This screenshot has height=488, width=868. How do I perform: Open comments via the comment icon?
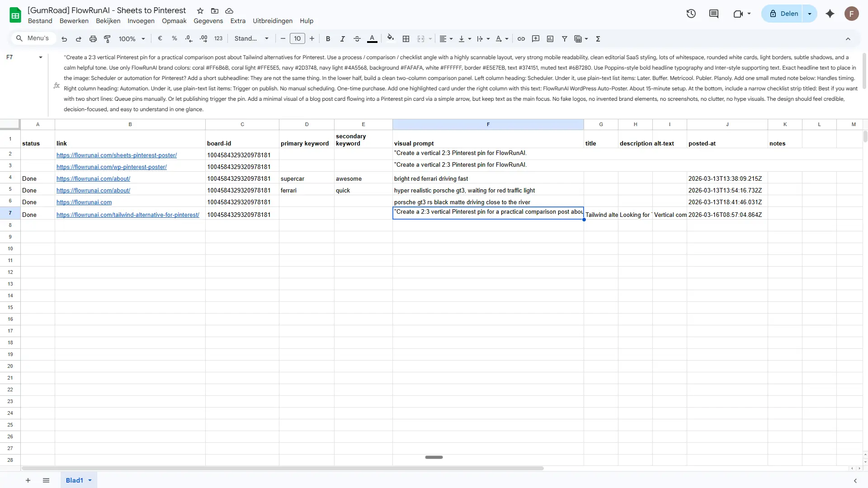pyautogui.click(x=713, y=14)
